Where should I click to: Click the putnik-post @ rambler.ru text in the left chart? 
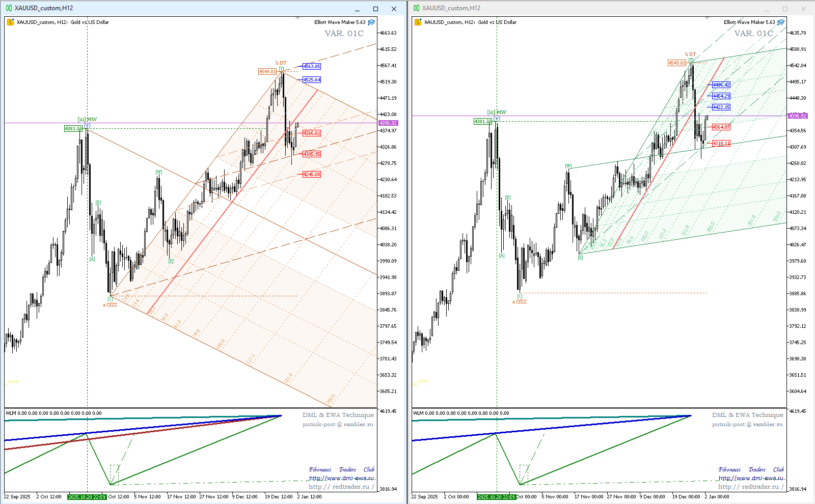(337, 424)
